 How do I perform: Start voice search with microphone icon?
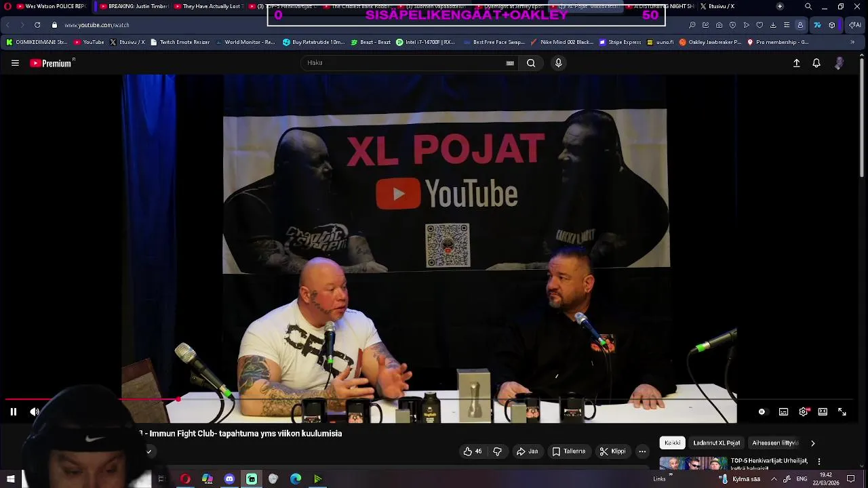point(558,63)
